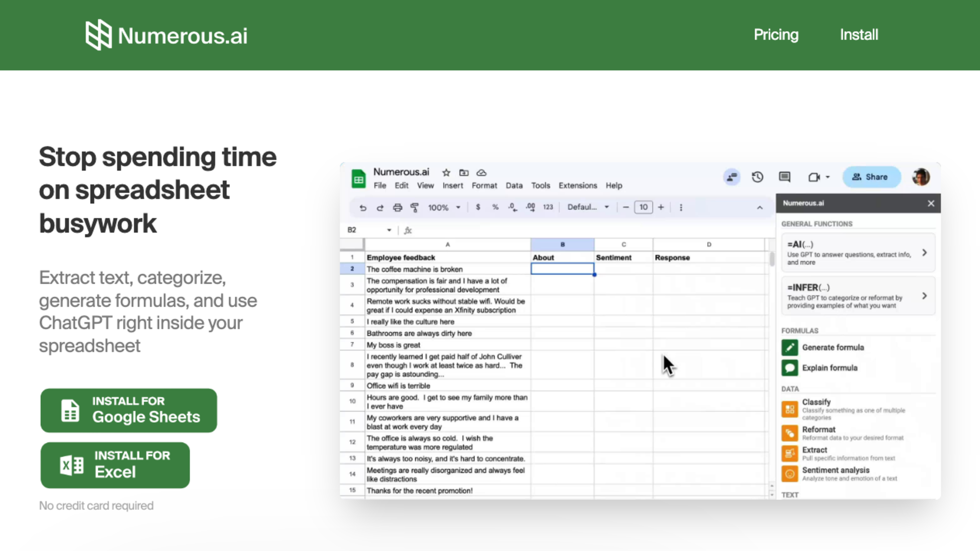Image resolution: width=980 pixels, height=551 pixels.
Task: Click the Numerous.ai logo in header
Action: tap(166, 35)
